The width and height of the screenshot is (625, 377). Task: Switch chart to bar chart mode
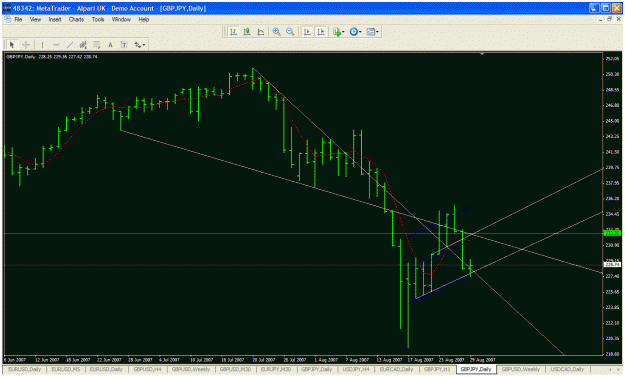(x=234, y=32)
